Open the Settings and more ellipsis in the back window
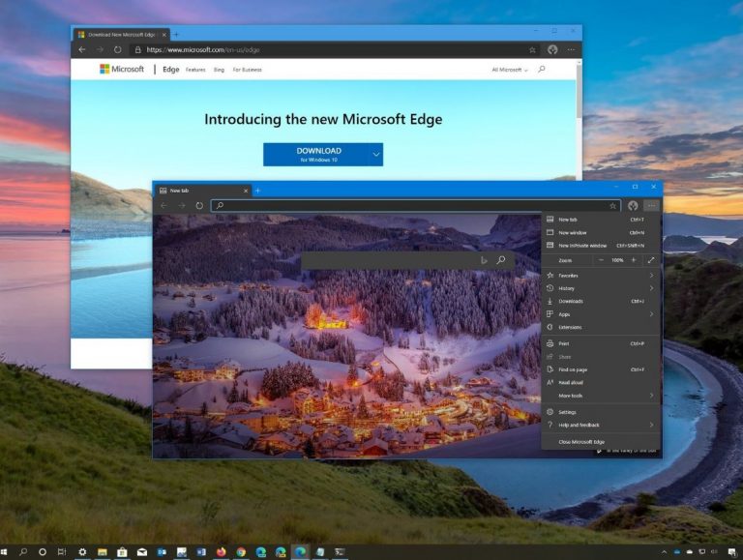 [571, 49]
